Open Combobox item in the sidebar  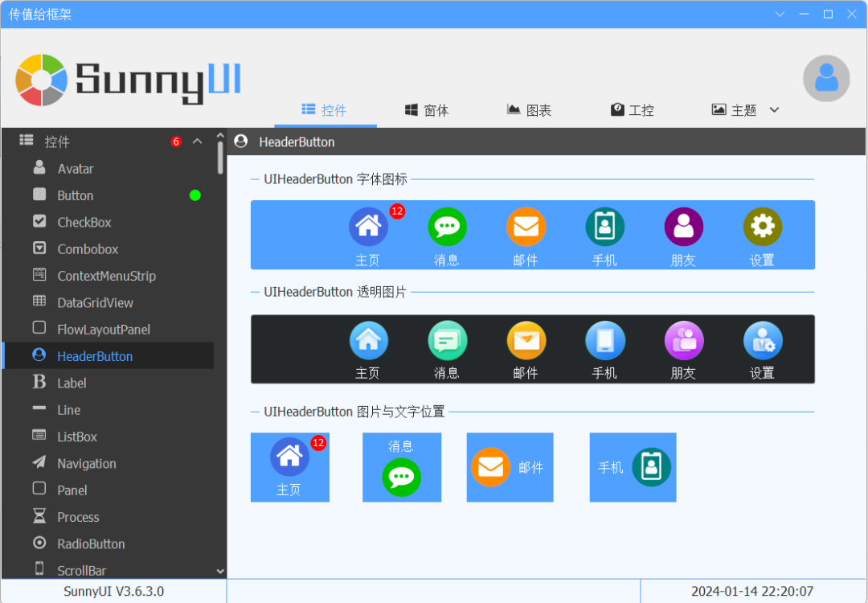coord(88,249)
